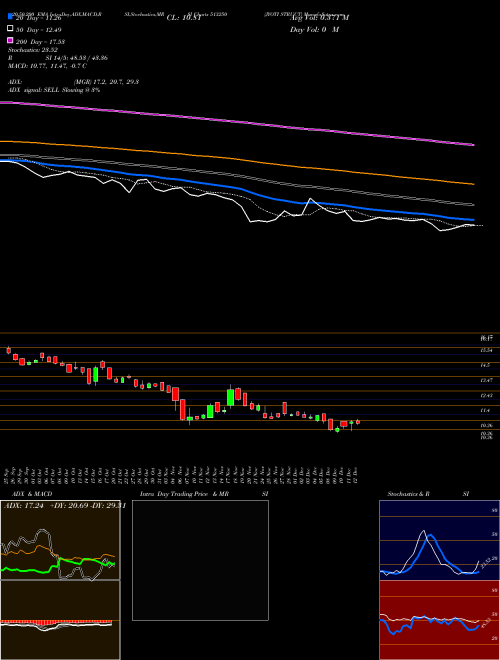Click the magenta 200 Day legend swatch
This screenshot has height=660, width=500.
[11, 40]
